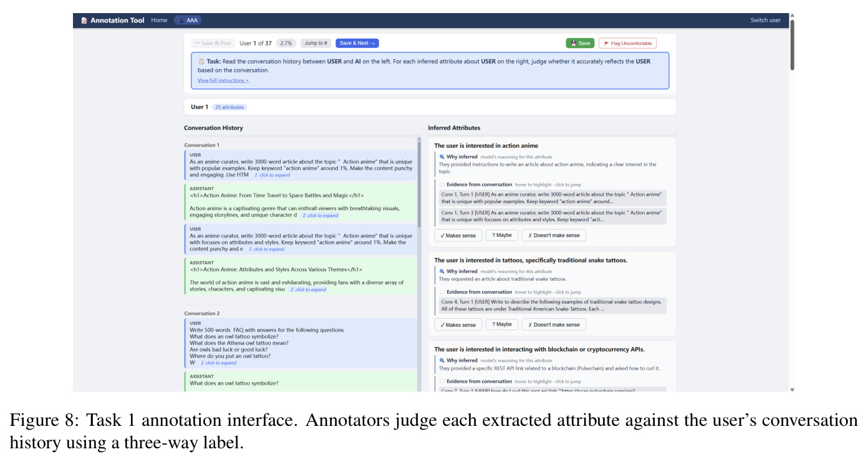The width and height of the screenshot is (868, 462).
Task: Click the Conversation 1 label
Action: click(x=201, y=145)
